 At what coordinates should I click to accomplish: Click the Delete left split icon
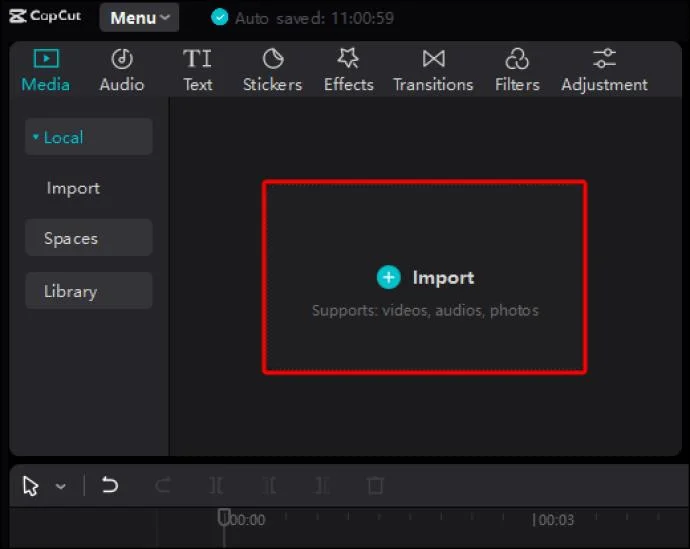tap(269, 486)
